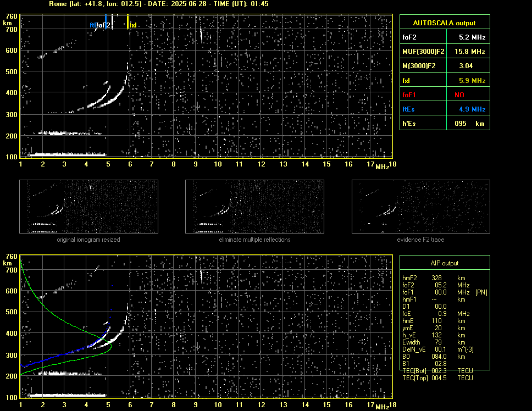532x411 pixels.
Task: Click the 'original ionogram resized' caption
Action: [88, 240]
